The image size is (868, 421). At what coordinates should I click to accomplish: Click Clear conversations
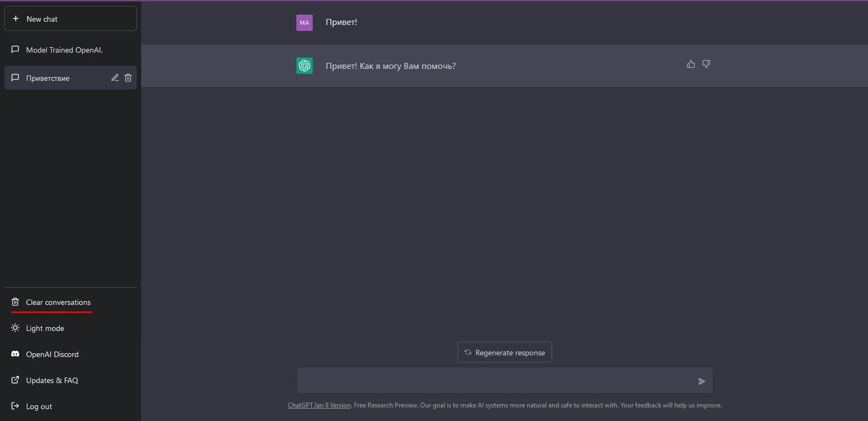coord(71,302)
